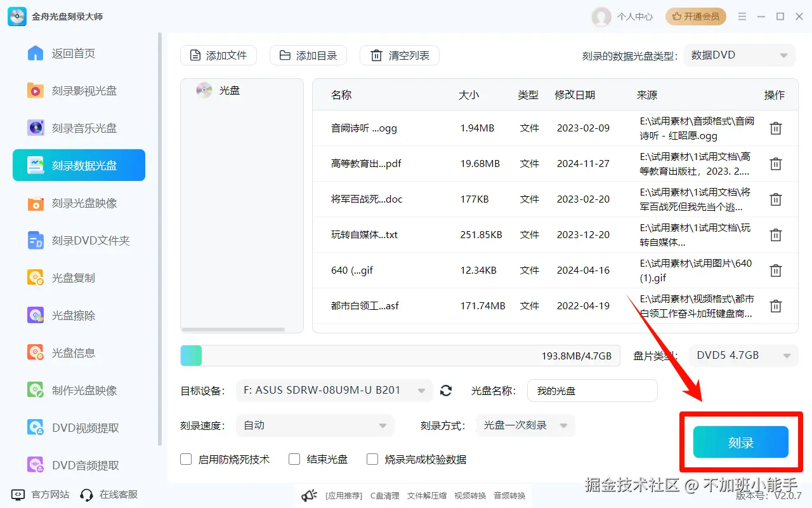This screenshot has width=812, height=508.
Task: Click the disc tree horizontal scrollbar
Action: (x=233, y=330)
